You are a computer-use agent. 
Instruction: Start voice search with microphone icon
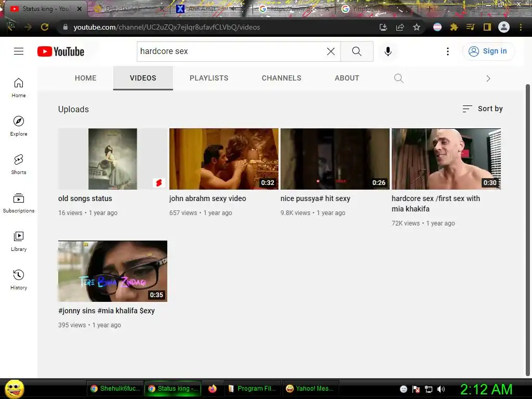pos(388,51)
